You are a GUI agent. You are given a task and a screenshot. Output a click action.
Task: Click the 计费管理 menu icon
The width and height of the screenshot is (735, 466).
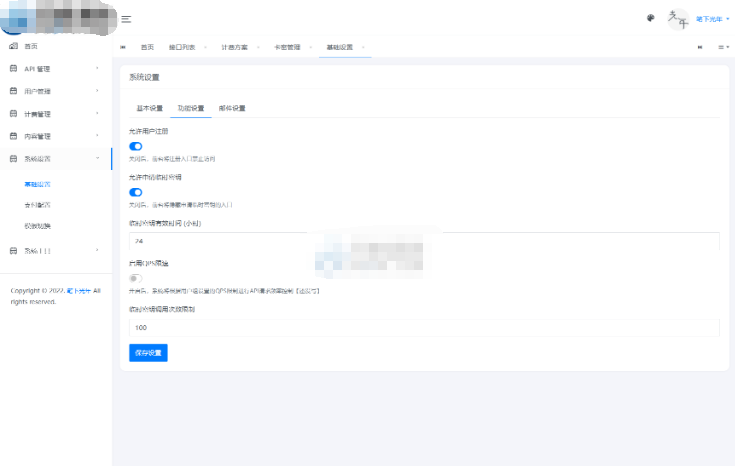(x=14, y=113)
